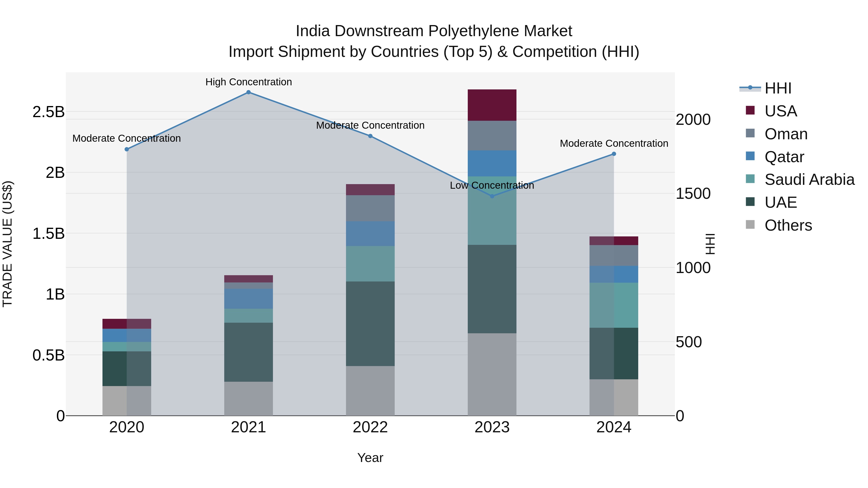Select the 2021 HHI data point
This screenshot has height=488, width=868.
248,92
